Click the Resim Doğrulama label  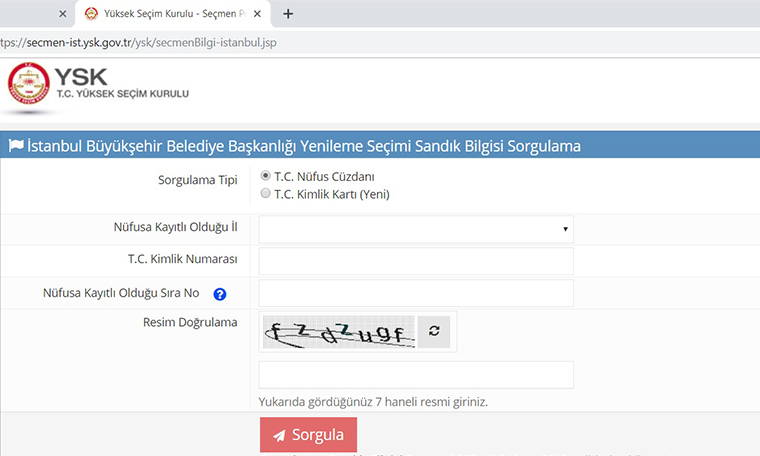pos(190,322)
